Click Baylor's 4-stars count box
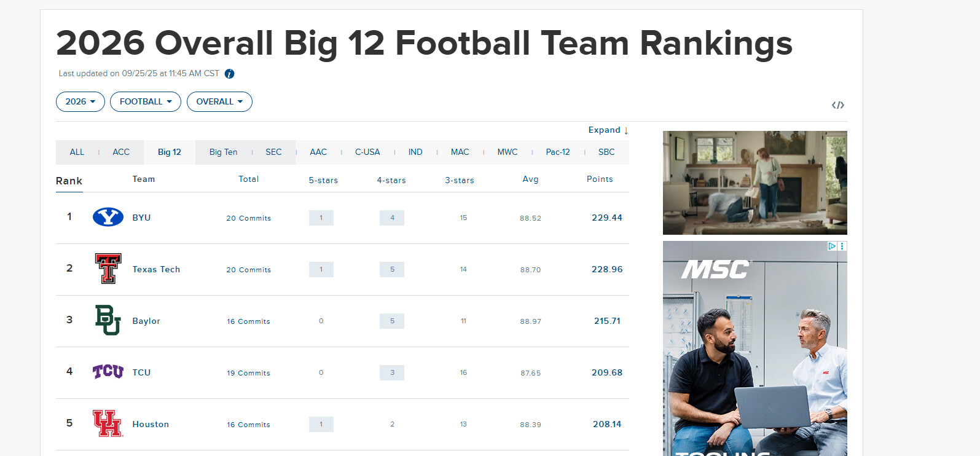 click(x=392, y=321)
